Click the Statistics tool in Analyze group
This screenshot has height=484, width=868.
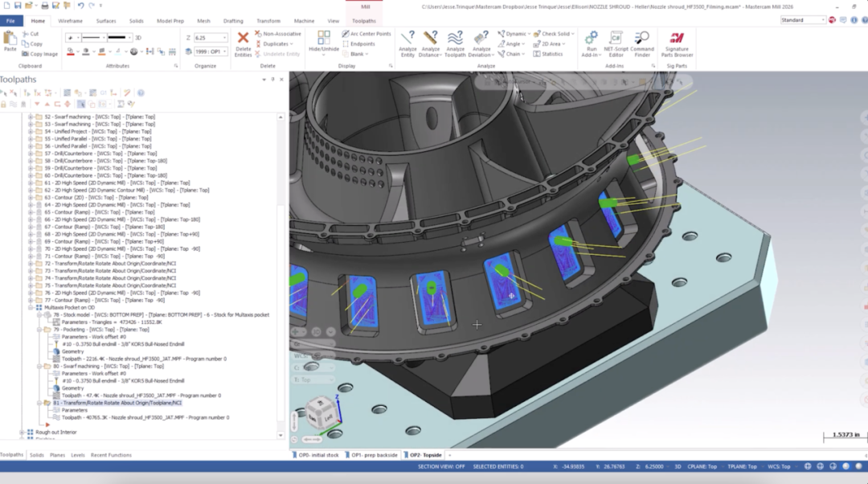548,55
